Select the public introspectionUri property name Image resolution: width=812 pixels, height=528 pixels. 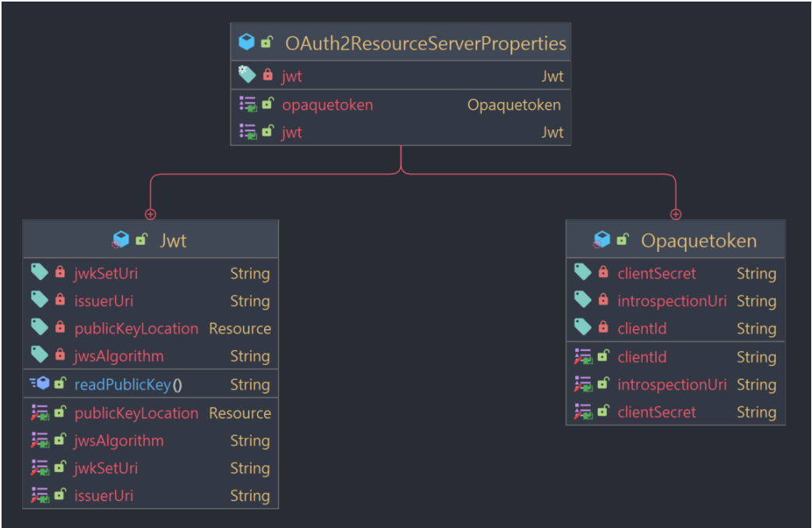[673, 385]
